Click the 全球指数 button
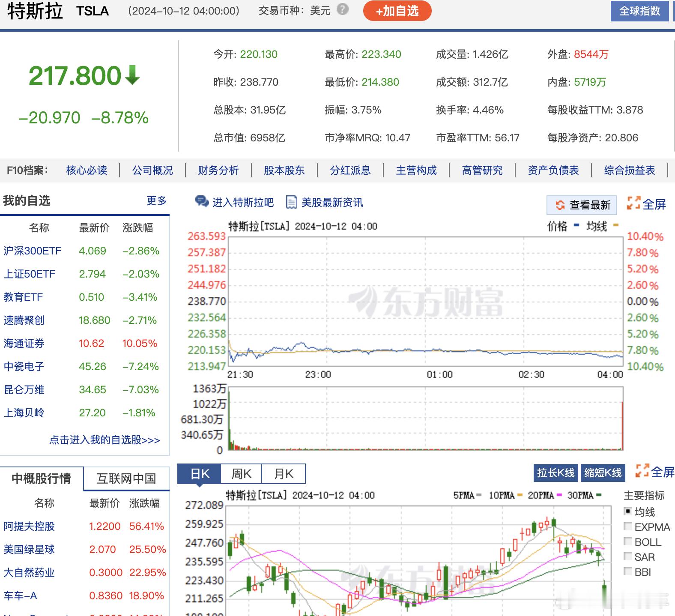 pyautogui.click(x=640, y=11)
